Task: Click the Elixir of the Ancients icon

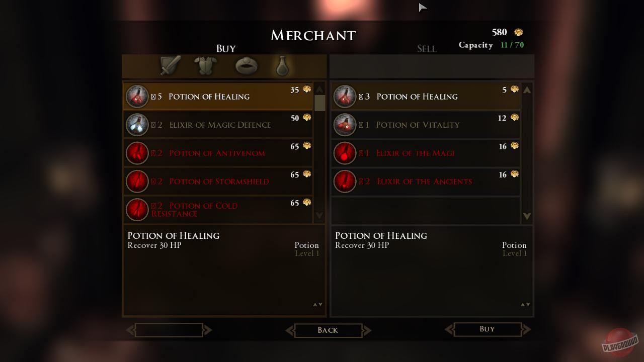Action: pyautogui.click(x=345, y=182)
